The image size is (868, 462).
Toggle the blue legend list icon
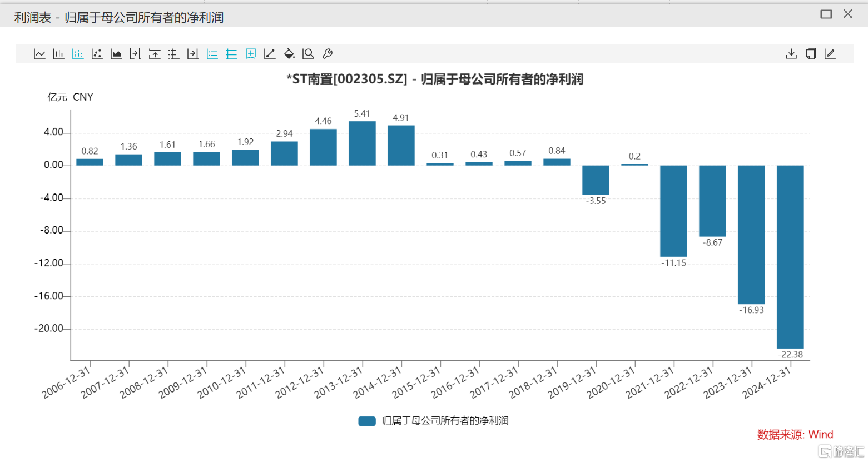point(212,54)
